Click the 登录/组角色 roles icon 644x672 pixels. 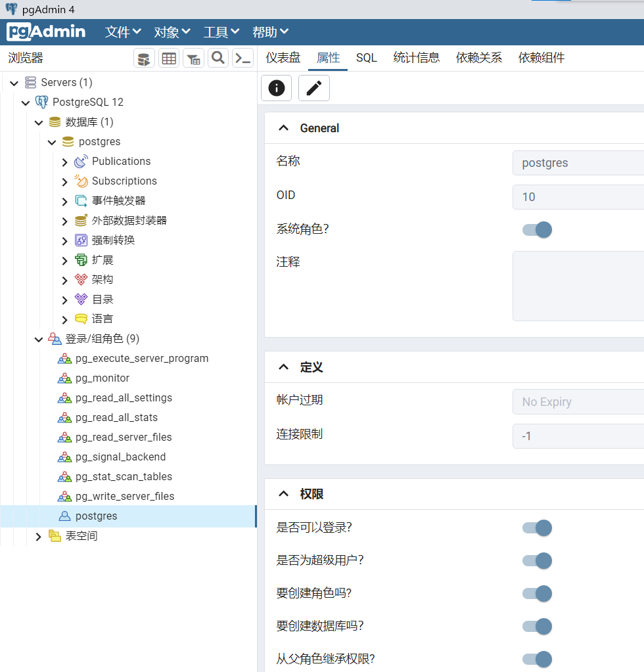tap(55, 338)
